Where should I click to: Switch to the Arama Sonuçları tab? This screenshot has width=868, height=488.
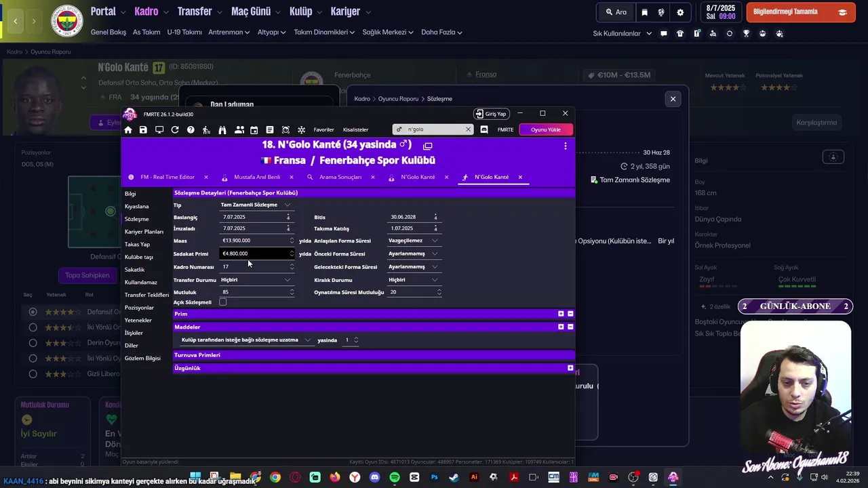coord(340,177)
